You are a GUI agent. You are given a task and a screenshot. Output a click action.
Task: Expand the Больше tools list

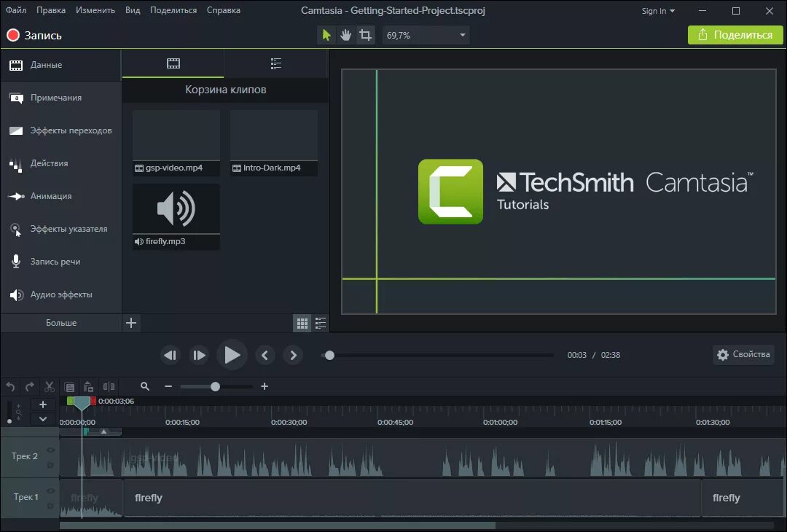[60, 323]
